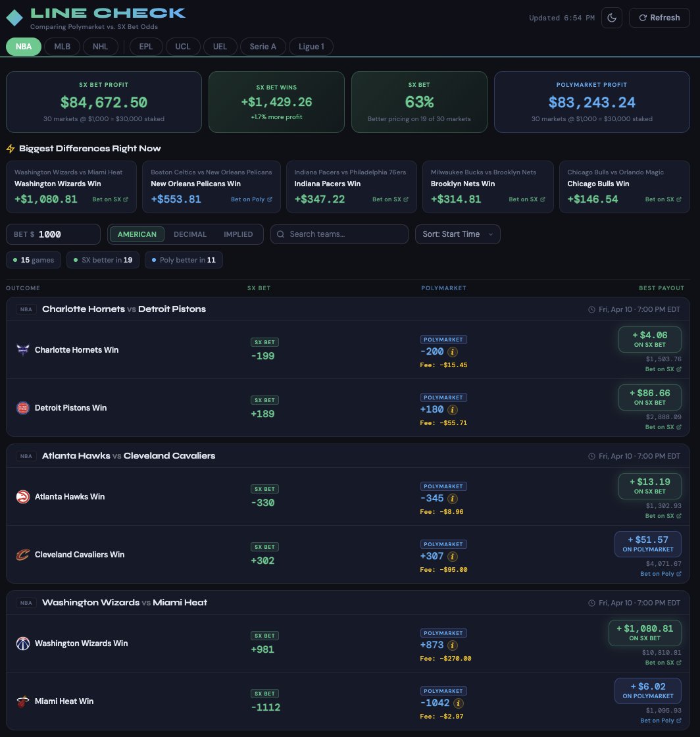Click Bet on SX in Wizards Win card

coord(110,199)
